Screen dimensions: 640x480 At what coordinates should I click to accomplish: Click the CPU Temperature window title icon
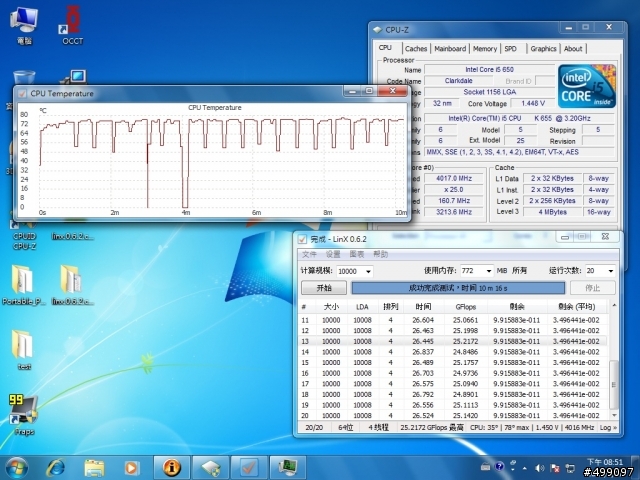coord(22,93)
